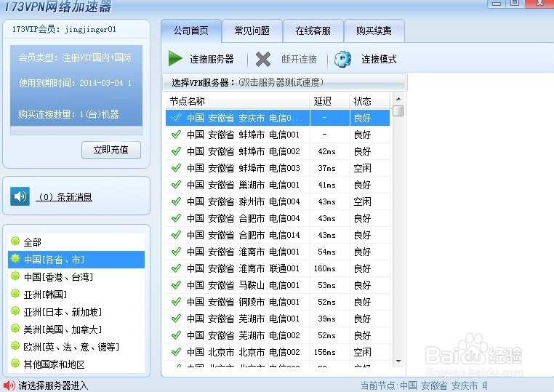This screenshot has height=392, width=554.
Task: Open the 在线客服 tab
Action: (313, 31)
